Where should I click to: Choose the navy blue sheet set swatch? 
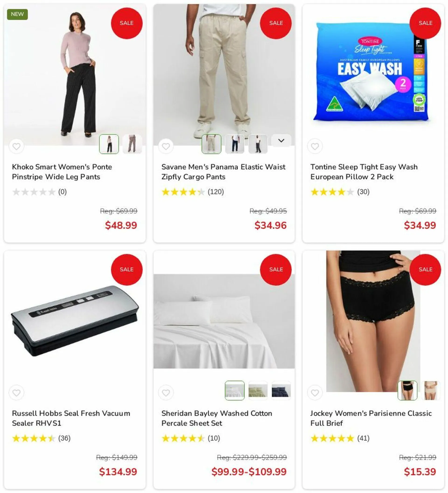point(281,391)
